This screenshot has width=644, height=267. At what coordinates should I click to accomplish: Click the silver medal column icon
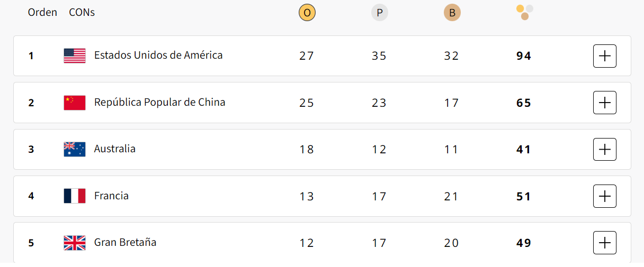(379, 13)
